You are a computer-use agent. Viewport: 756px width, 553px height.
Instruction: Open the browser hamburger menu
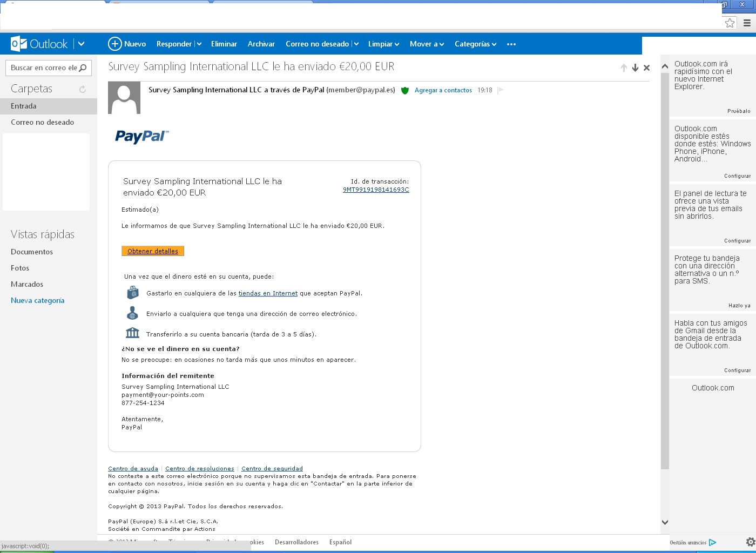(x=747, y=23)
